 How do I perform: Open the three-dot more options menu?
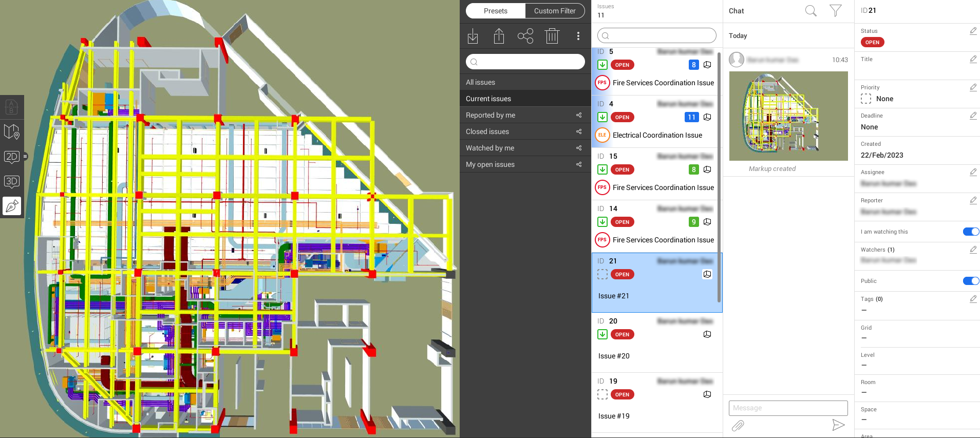coord(578,36)
